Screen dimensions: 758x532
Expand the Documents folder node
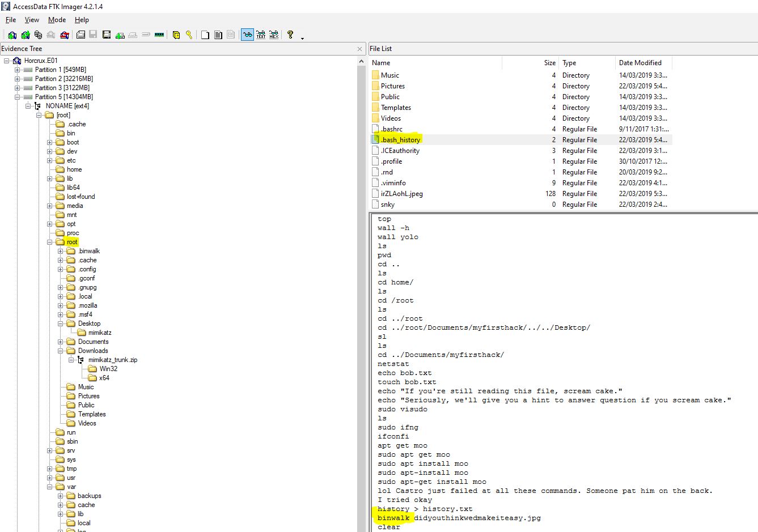click(60, 342)
